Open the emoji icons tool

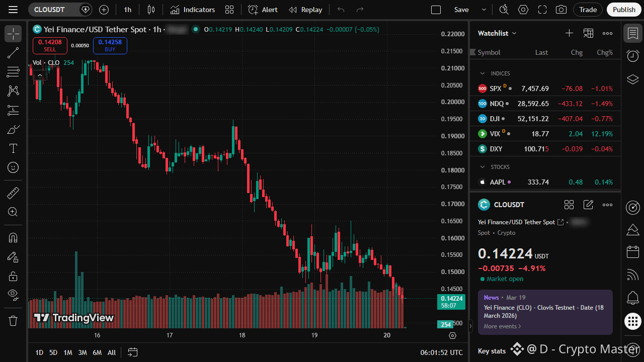(x=13, y=167)
